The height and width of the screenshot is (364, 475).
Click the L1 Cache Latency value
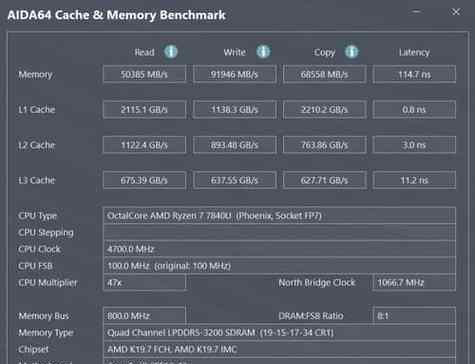[x=414, y=109]
